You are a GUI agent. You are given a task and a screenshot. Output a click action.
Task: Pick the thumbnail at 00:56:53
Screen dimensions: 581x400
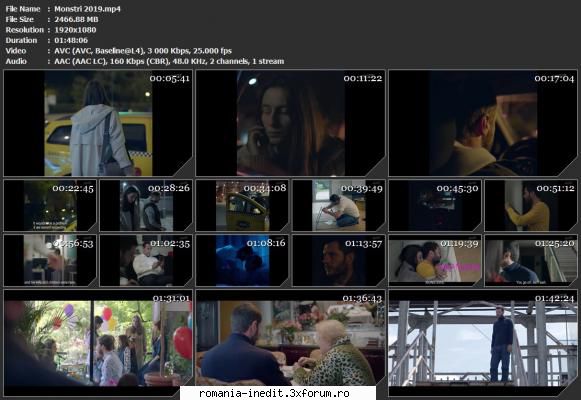[50, 260]
